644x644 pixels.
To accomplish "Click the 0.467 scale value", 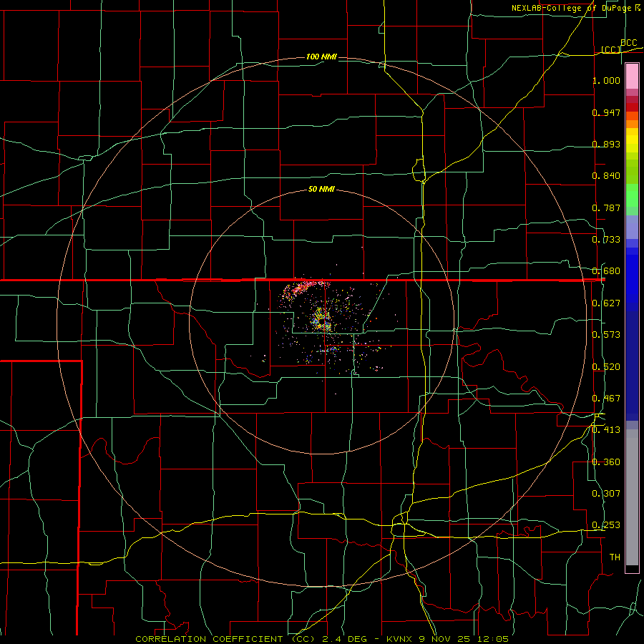I will pyautogui.click(x=606, y=399).
